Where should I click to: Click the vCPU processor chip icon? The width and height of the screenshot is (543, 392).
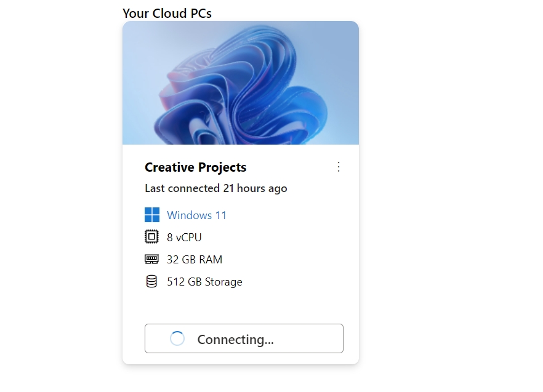tap(151, 237)
